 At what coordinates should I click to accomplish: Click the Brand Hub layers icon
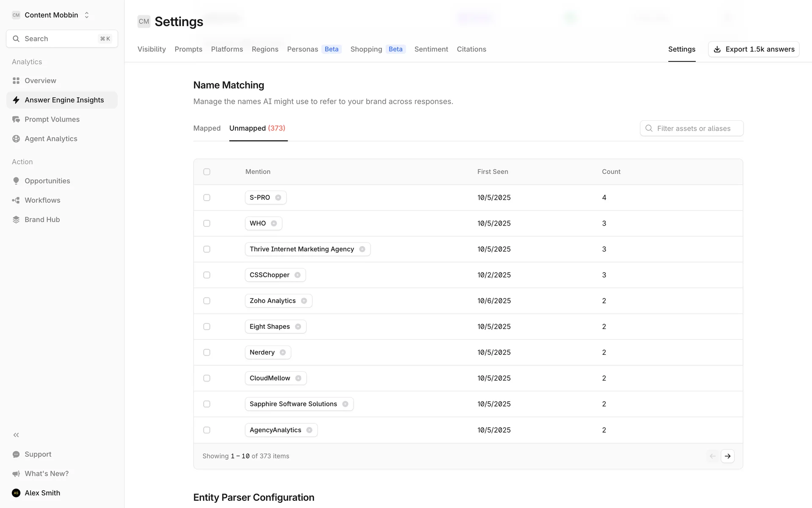[16, 219]
